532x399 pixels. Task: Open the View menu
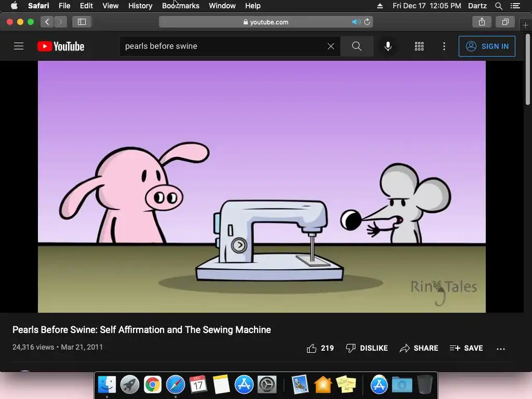click(x=110, y=6)
